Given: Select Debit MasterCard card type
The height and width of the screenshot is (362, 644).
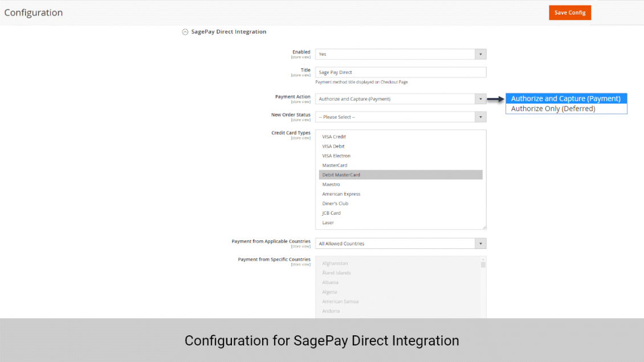Looking at the screenshot, I should 401,175.
